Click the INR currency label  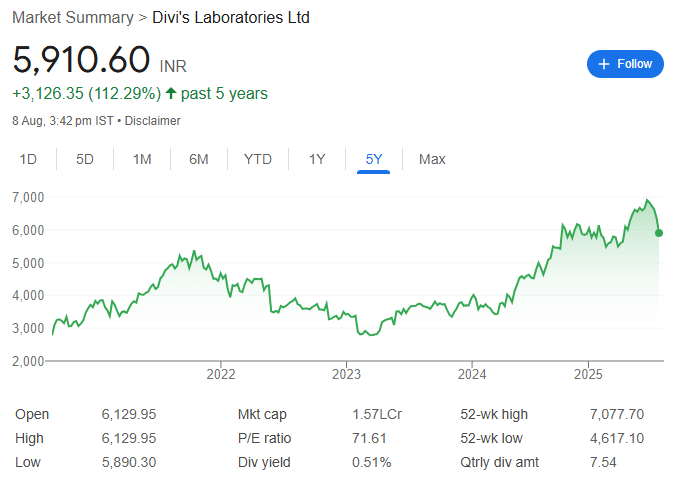coord(173,66)
